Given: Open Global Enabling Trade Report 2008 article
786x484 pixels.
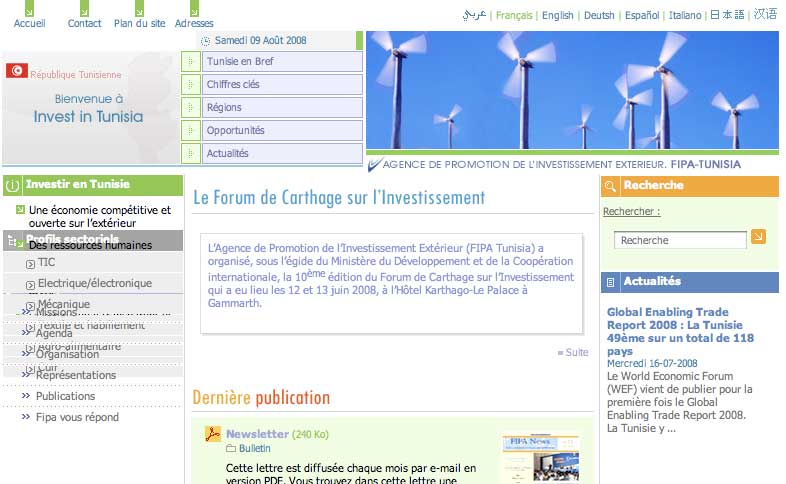Looking at the screenshot, I should click(680, 332).
